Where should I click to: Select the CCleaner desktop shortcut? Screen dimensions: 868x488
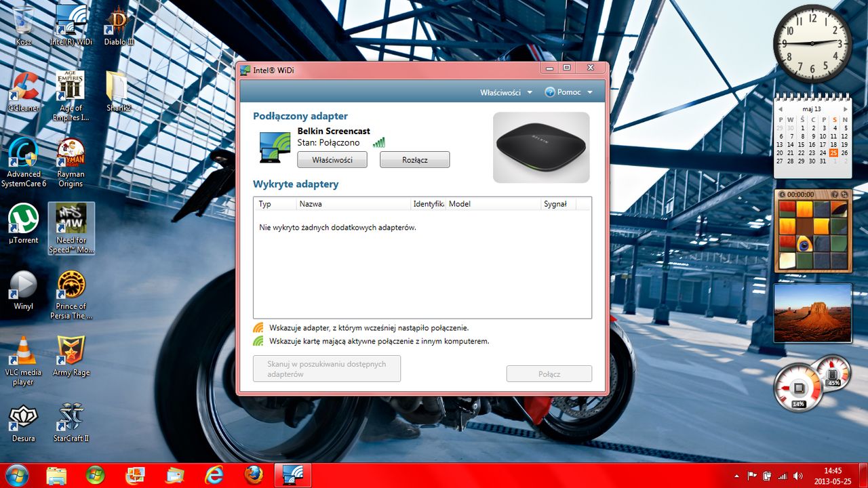click(x=24, y=91)
